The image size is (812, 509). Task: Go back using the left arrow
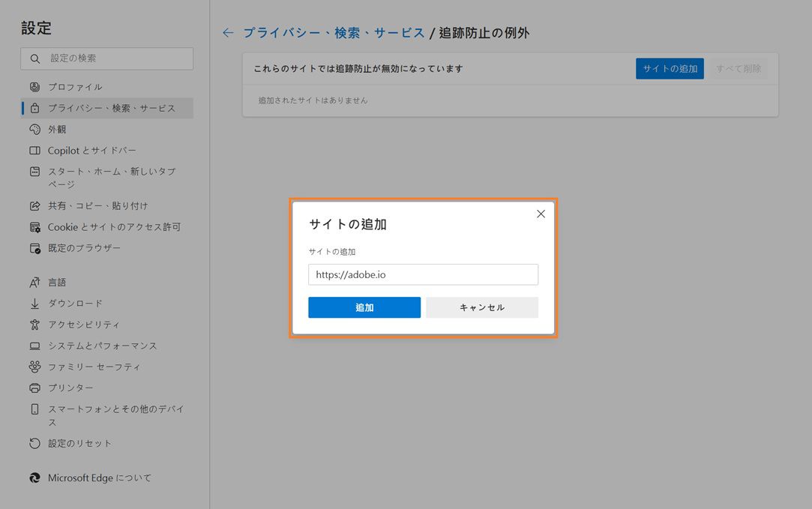click(x=227, y=32)
